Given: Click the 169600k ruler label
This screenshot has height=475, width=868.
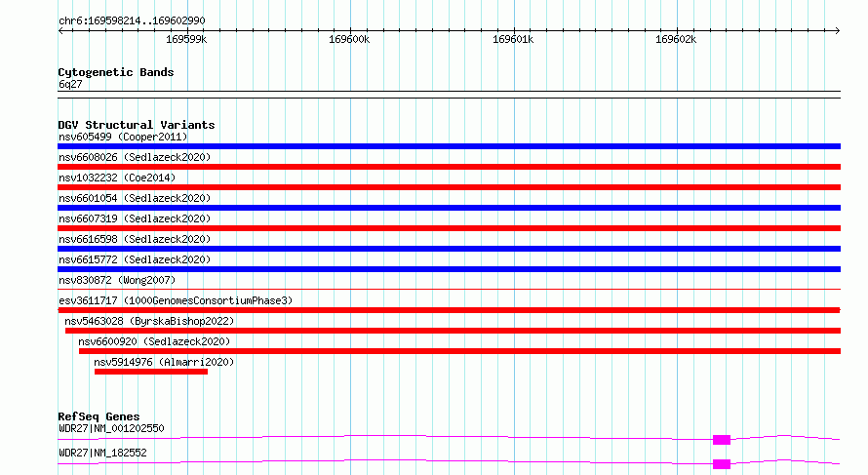Looking at the screenshot, I should point(349,39).
